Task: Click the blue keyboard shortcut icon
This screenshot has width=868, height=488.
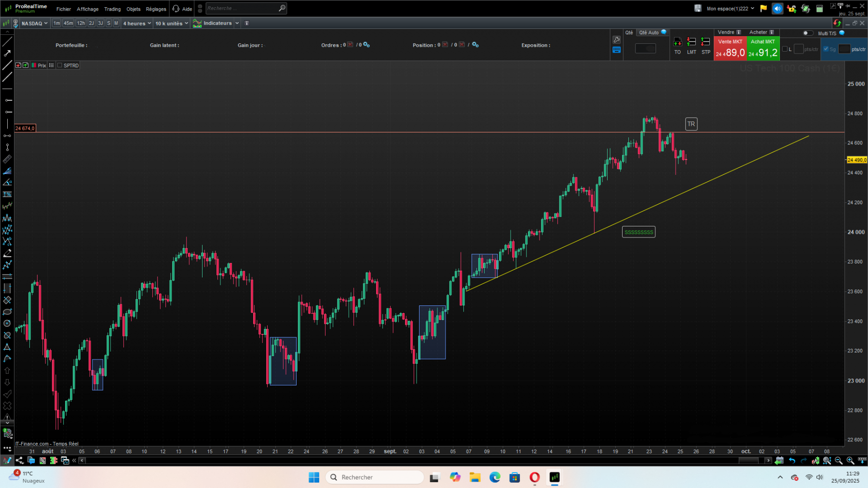Action: tap(616, 50)
